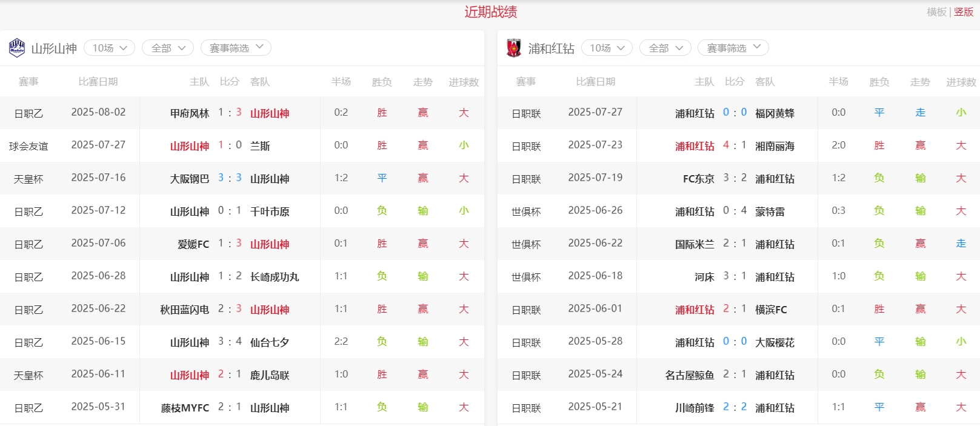
Task: Select the 球会友谊 competition label
Action: [28, 146]
